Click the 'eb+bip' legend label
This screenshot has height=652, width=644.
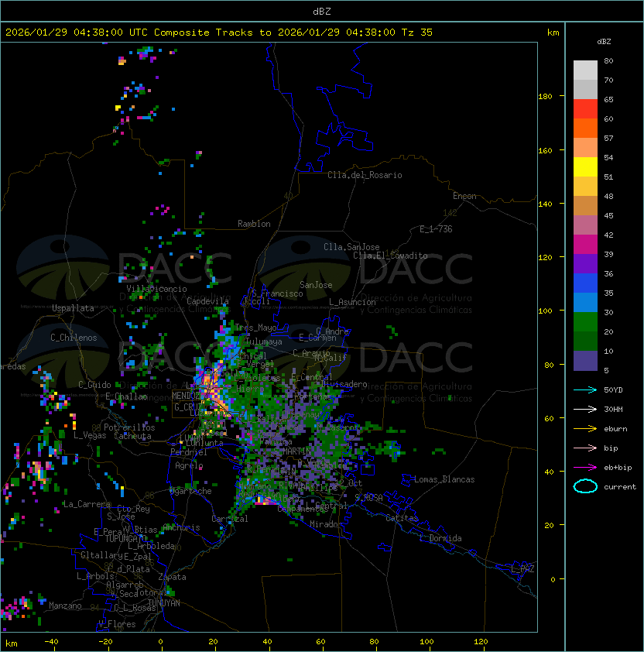(618, 468)
